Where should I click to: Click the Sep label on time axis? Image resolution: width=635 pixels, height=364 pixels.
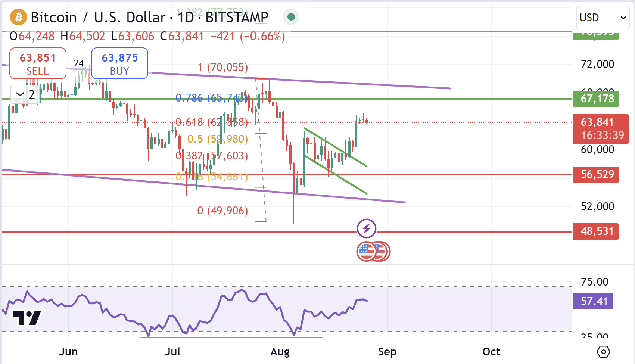pos(387,352)
